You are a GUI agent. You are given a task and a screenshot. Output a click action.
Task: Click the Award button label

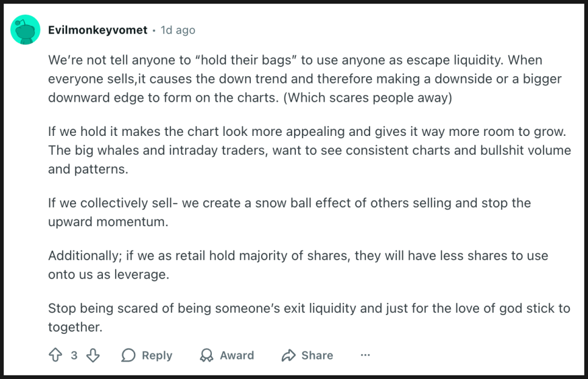tap(237, 355)
